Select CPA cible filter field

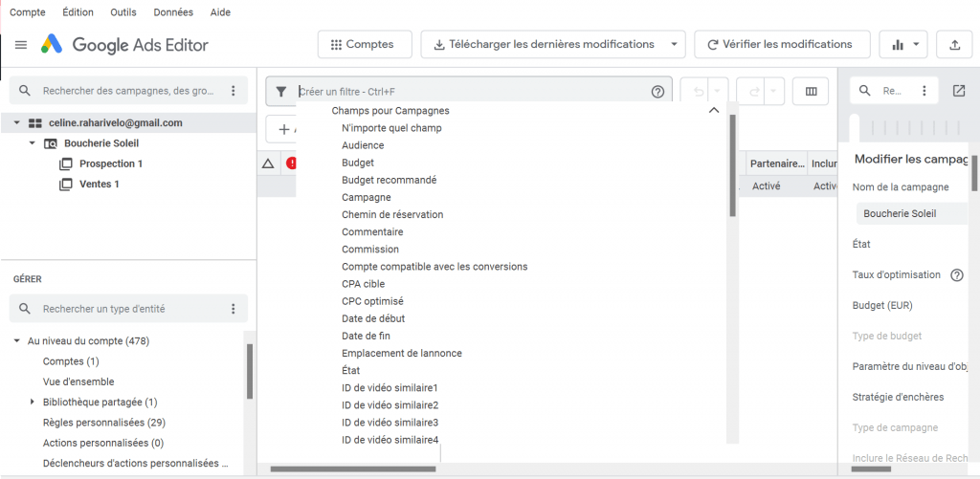pyautogui.click(x=363, y=284)
